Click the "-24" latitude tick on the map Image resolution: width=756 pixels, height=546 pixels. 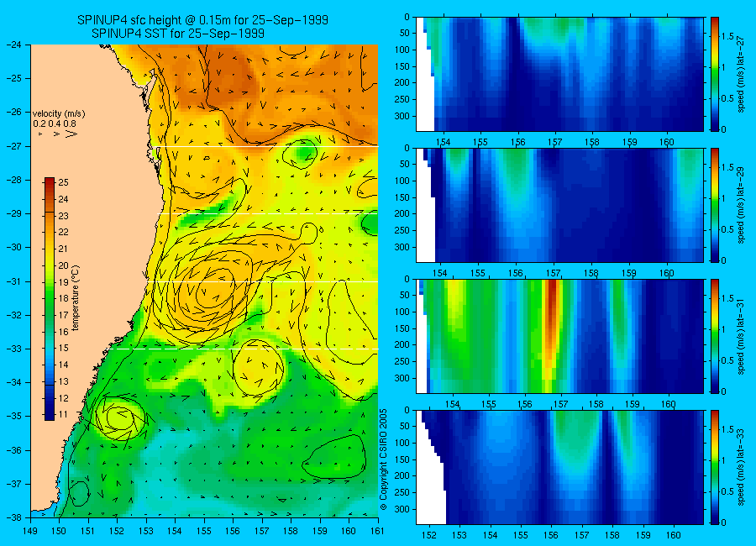(14, 45)
